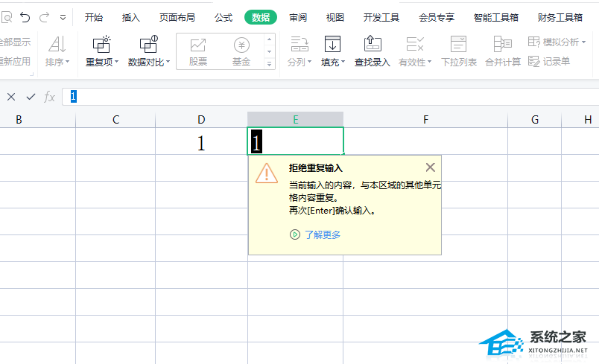Select column G header

coord(535,120)
